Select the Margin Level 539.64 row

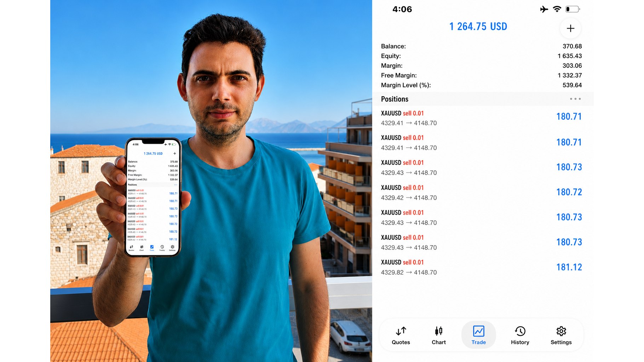[481, 85]
